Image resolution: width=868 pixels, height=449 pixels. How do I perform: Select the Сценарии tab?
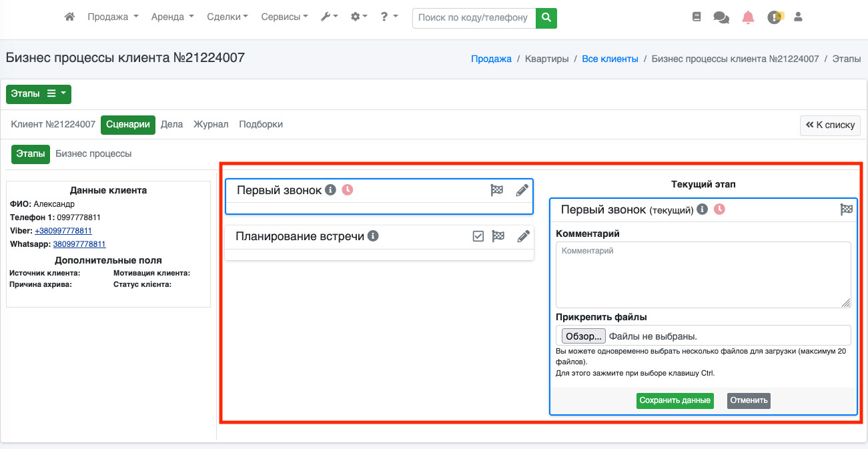coord(128,125)
